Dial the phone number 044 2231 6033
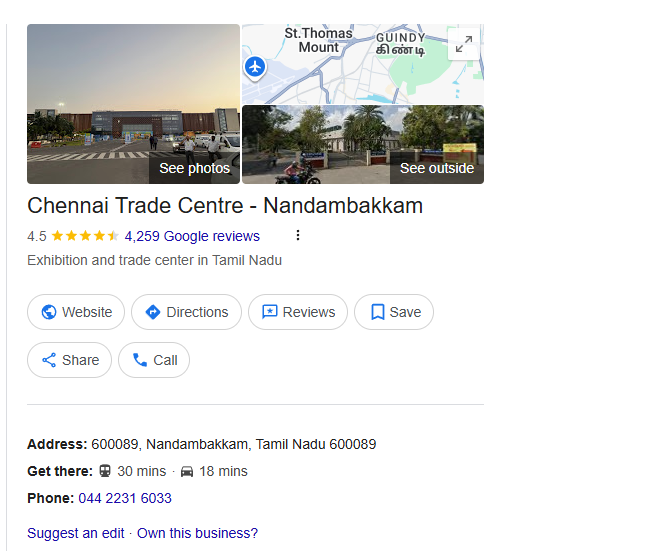Viewport: 670px width, 551px height. pyautogui.click(x=125, y=498)
